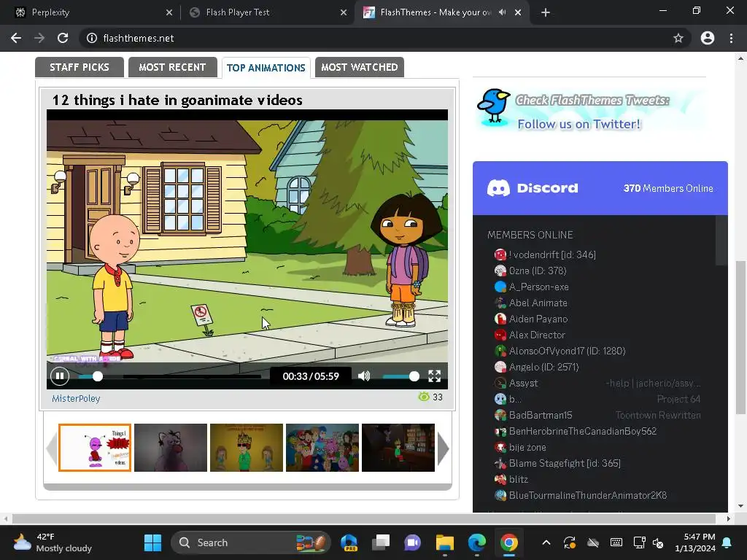The height and width of the screenshot is (560, 747).
Task: Switch to the Most Recent tab
Action: coord(172,67)
